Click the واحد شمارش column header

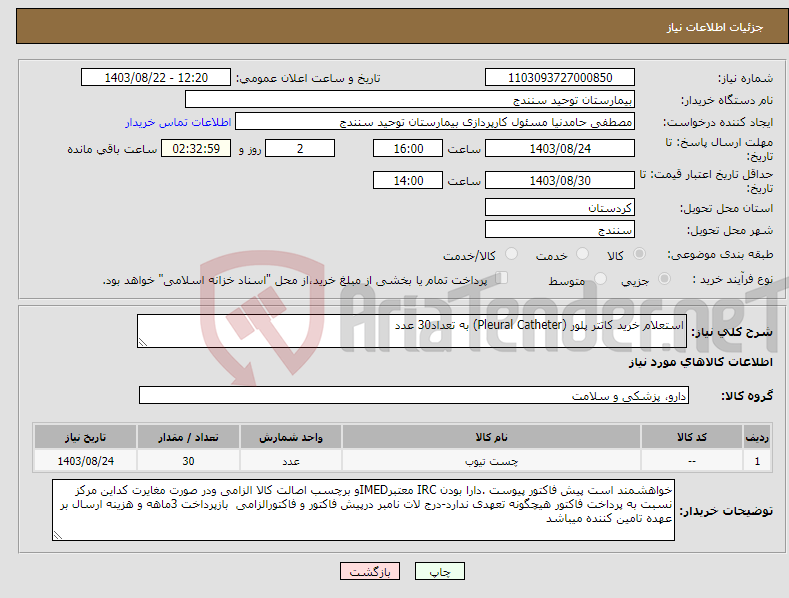pos(291,437)
